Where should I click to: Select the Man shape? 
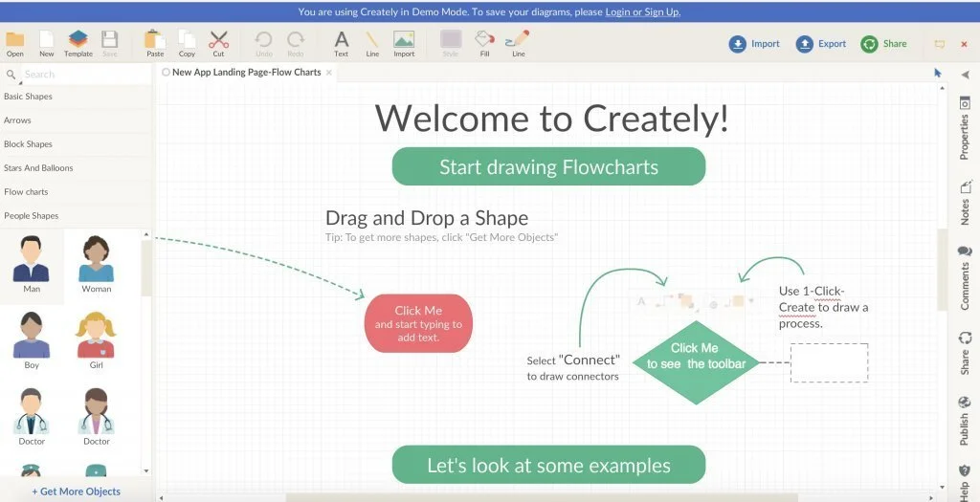tap(32, 264)
